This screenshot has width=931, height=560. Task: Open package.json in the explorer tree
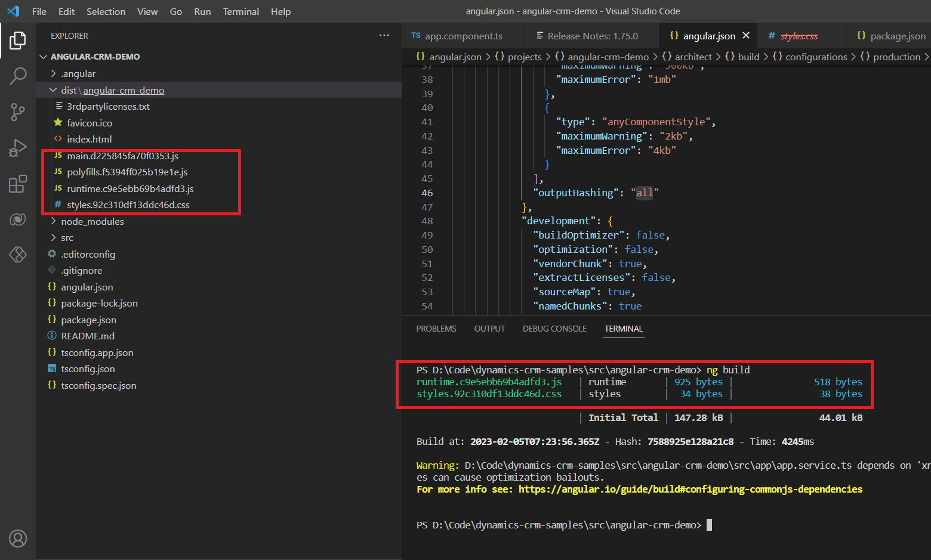88,320
